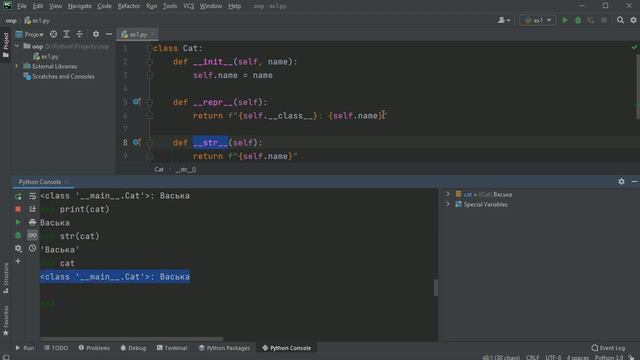Open the Problems tool window

point(94,348)
